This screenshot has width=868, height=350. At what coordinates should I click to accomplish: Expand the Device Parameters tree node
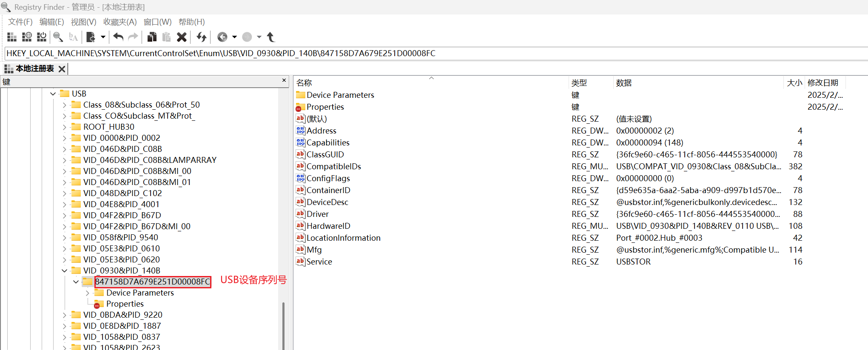click(87, 293)
